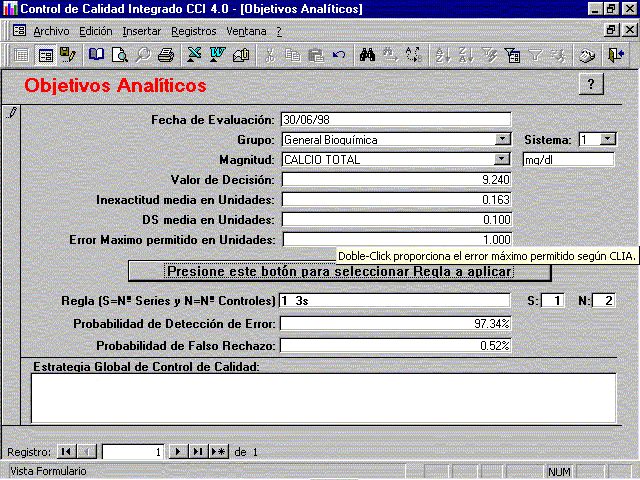Open the Registros menu
The height and width of the screenshot is (480, 640).
[193, 31]
